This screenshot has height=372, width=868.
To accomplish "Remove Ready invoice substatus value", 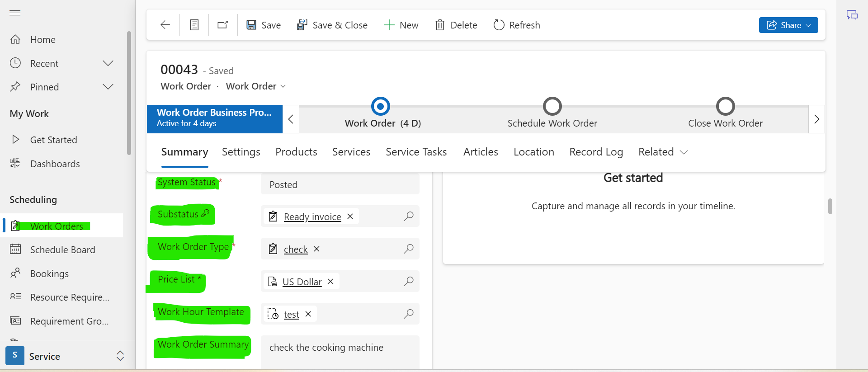I will (350, 217).
